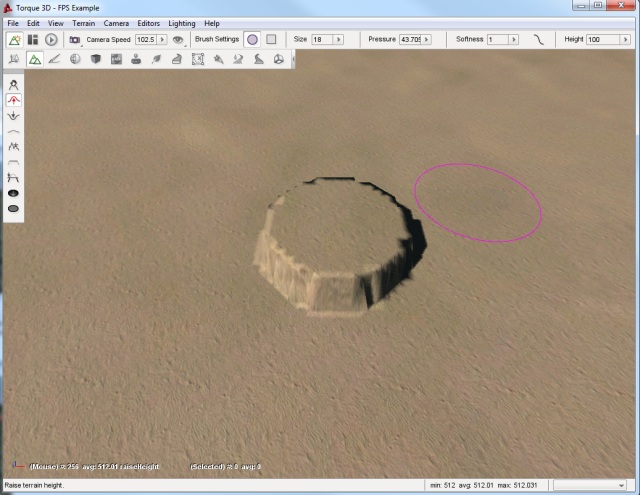The width and height of the screenshot is (640, 495).
Task: Select the Raise Height terrain tool
Action: 14,100
